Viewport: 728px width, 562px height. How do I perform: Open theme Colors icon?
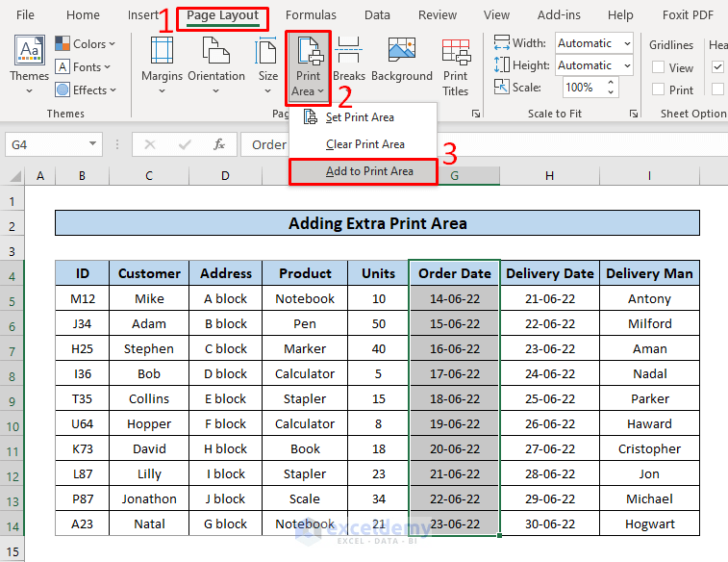pos(63,43)
